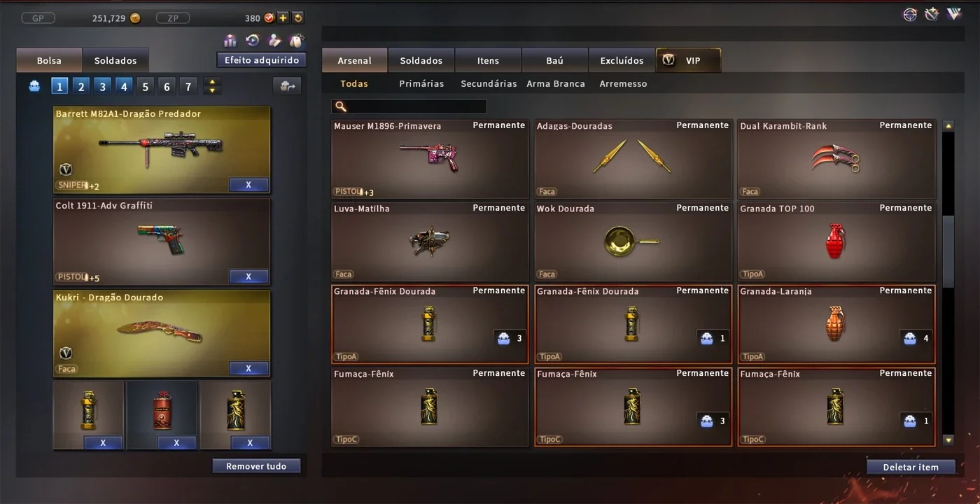Filter weapons by Arma Branca
Image resolution: width=980 pixels, height=504 pixels.
click(x=556, y=83)
